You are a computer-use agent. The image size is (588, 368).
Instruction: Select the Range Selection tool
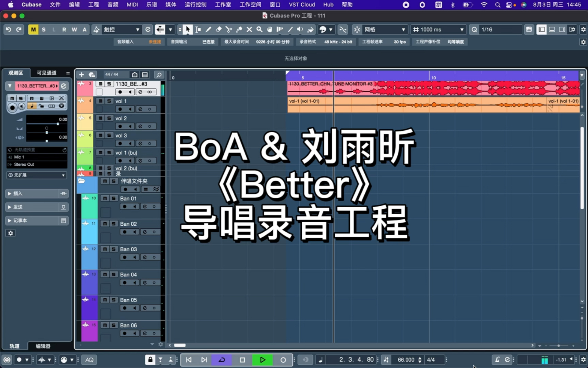point(198,30)
